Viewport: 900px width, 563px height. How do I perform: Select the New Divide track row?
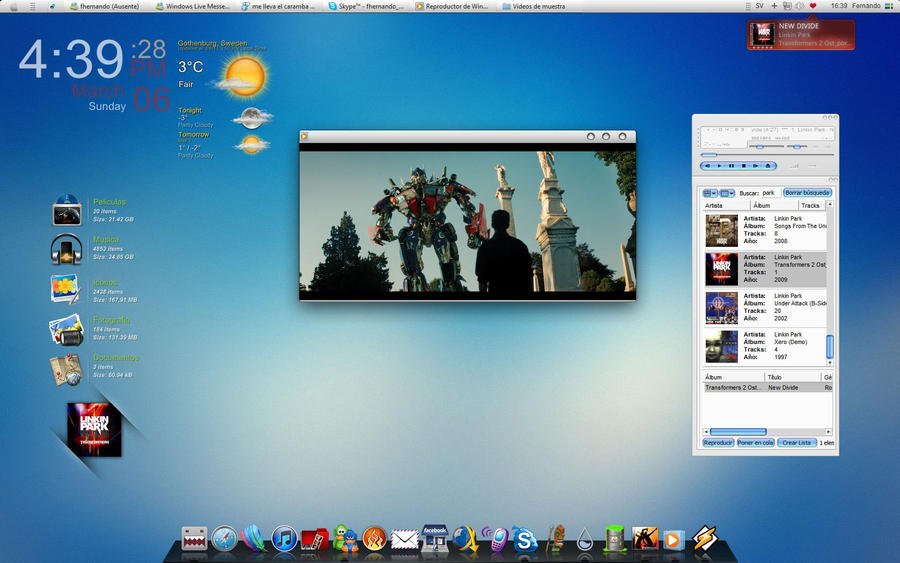pyautogui.click(x=768, y=387)
